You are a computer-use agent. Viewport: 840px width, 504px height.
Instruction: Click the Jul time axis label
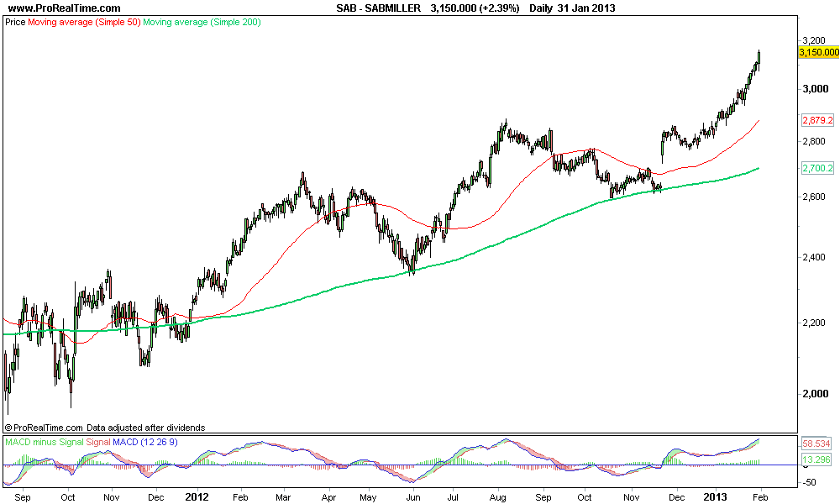point(453,497)
